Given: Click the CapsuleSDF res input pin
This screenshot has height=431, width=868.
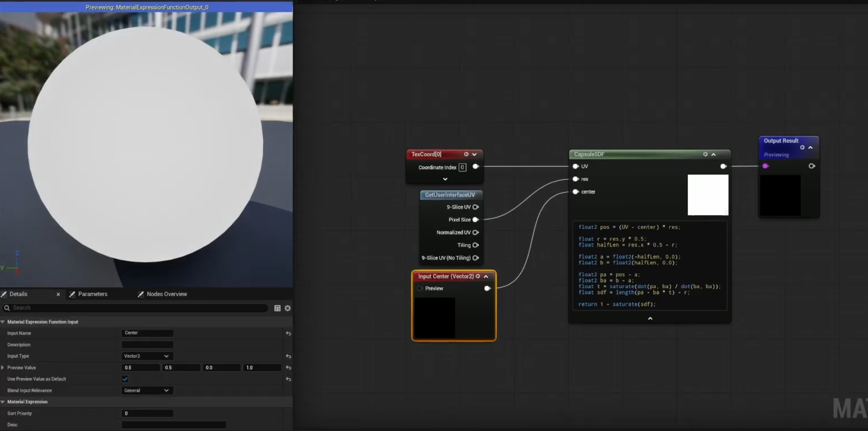Looking at the screenshot, I should point(576,179).
